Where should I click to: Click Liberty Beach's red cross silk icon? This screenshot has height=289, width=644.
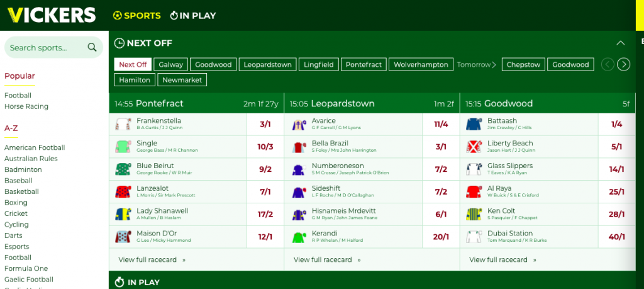[x=474, y=147]
